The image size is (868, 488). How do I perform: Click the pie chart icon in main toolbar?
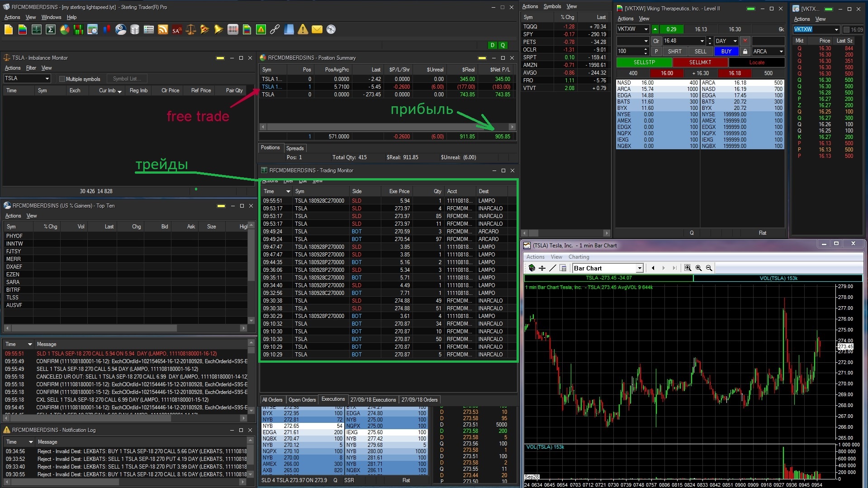(x=65, y=30)
